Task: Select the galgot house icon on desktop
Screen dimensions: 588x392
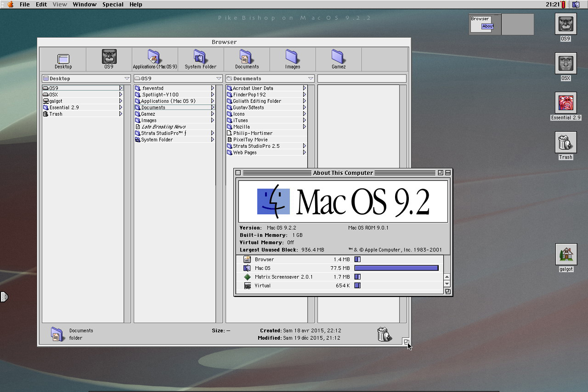Action: pos(566,255)
